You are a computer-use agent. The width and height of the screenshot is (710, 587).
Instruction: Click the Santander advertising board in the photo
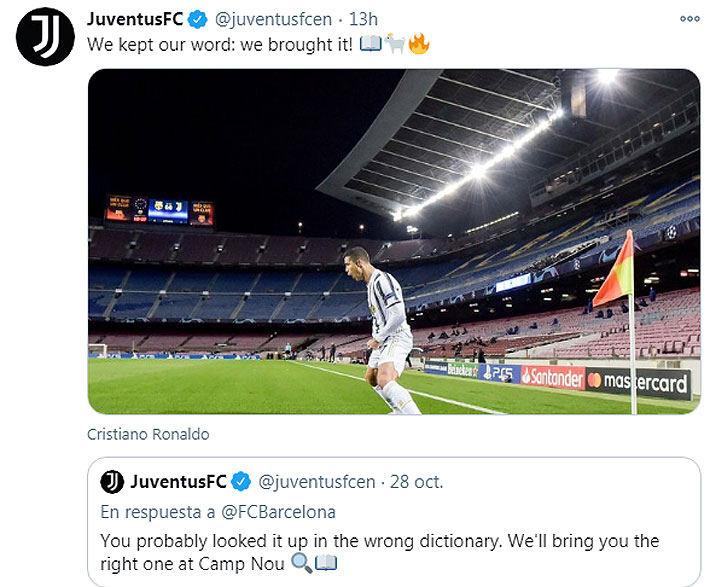point(552,377)
